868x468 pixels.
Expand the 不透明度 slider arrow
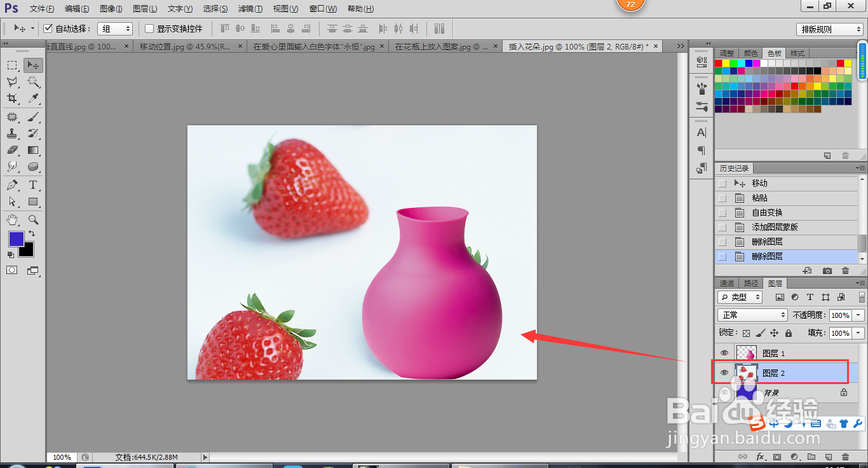click(859, 315)
